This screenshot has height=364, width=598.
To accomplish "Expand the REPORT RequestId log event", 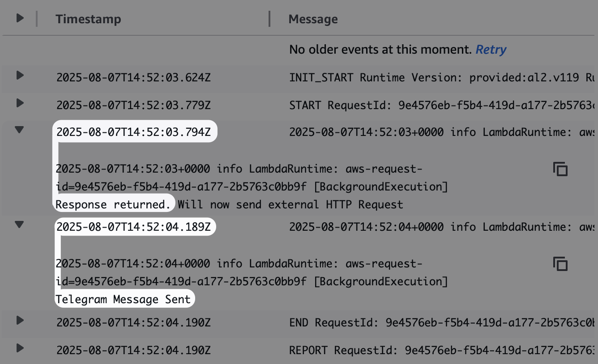I will point(20,347).
